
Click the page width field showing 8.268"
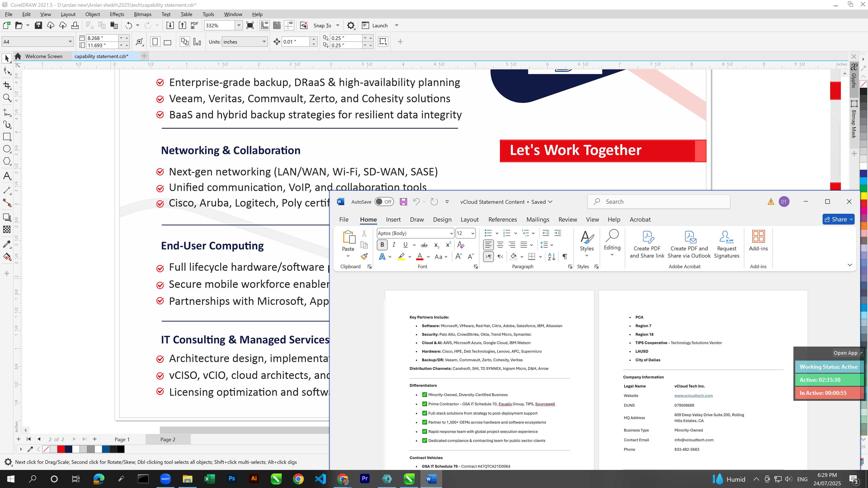pyautogui.click(x=102, y=38)
